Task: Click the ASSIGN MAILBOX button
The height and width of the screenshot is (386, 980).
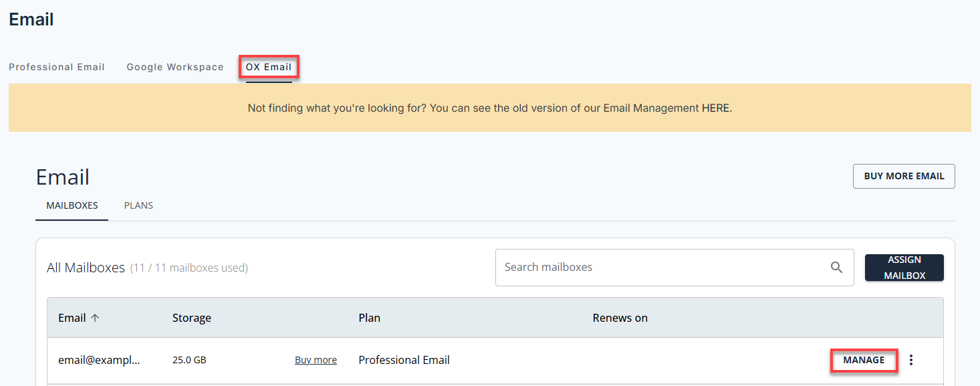Action: coord(904,267)
